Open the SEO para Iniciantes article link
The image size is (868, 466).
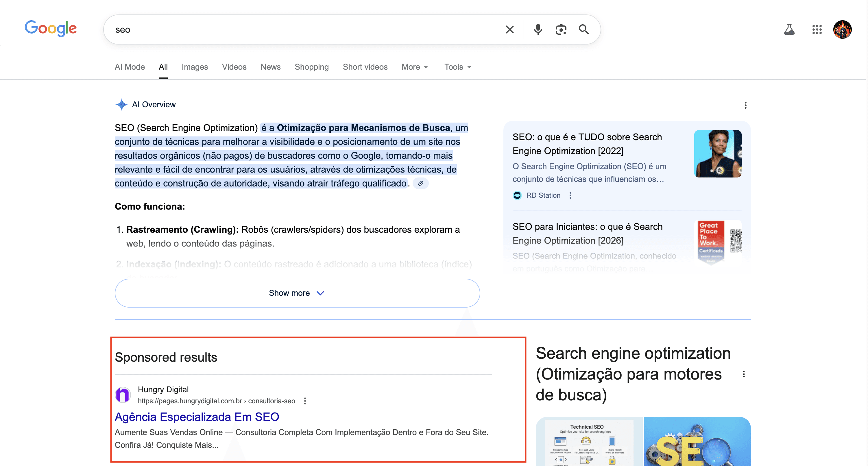(x=587, y=234)
